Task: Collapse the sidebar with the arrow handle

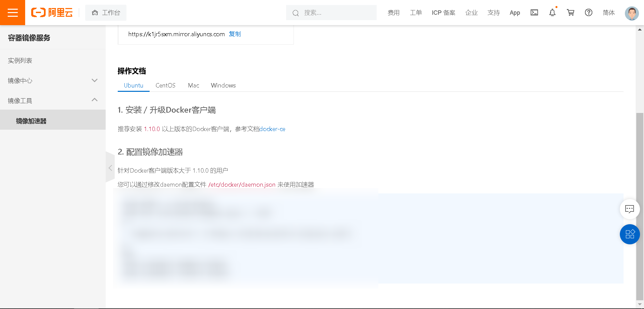Action: tap(110, 168)
